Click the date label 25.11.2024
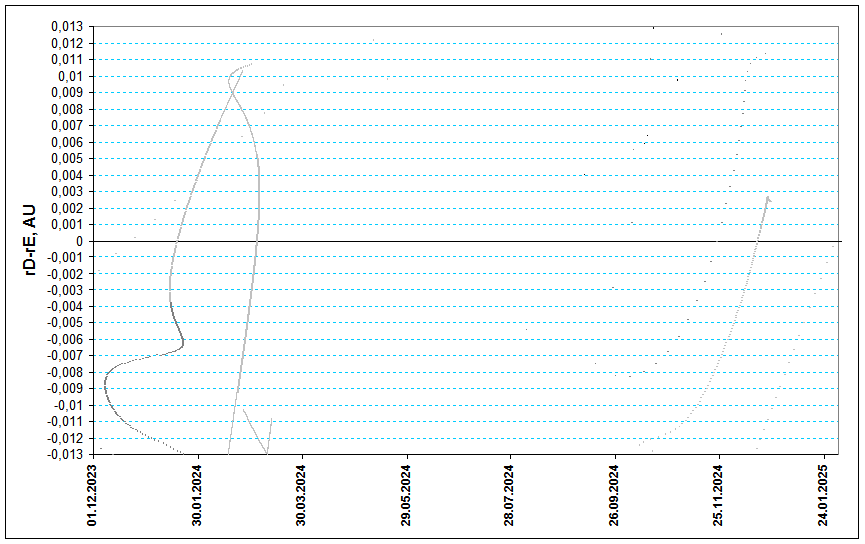The height and width of the screenshot is (544, 865). tap(718, 495)
